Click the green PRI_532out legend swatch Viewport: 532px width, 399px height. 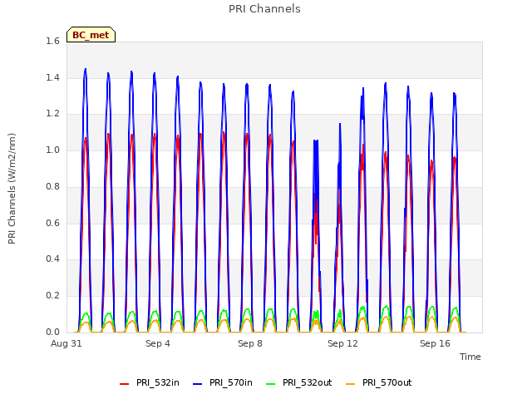(x=270, y=383)
